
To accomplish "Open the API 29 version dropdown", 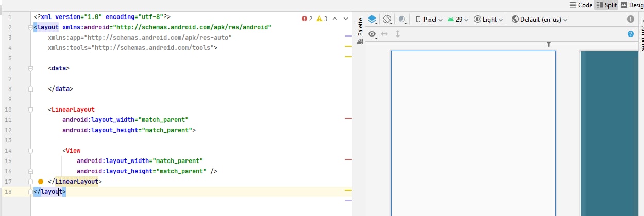I will [458, 20].
